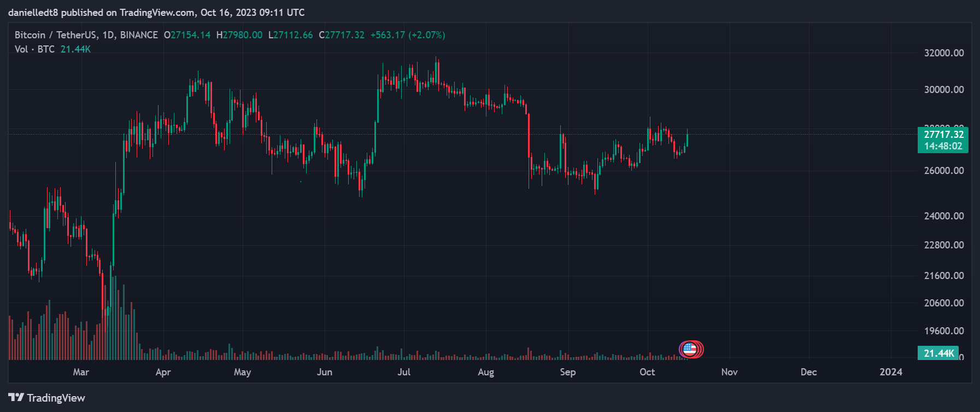Screen dimensions: 980x412
Task: Click the Aug label on time axis
Action: tap(486, 372)
